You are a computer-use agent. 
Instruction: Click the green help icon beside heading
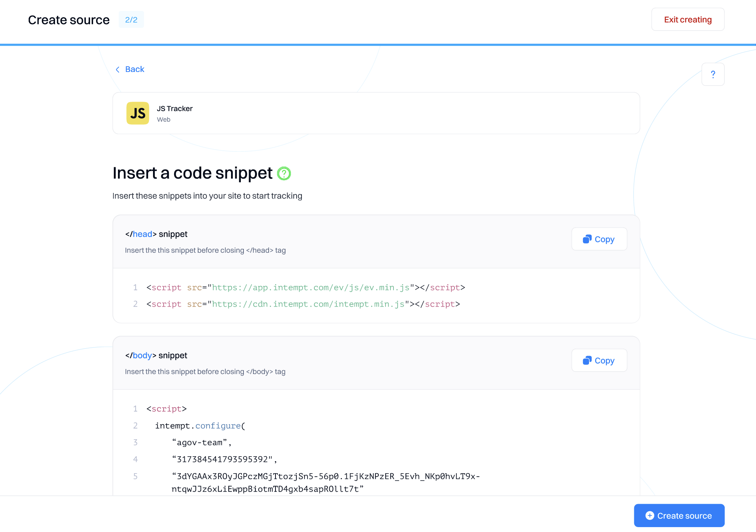tap(284, 174)
